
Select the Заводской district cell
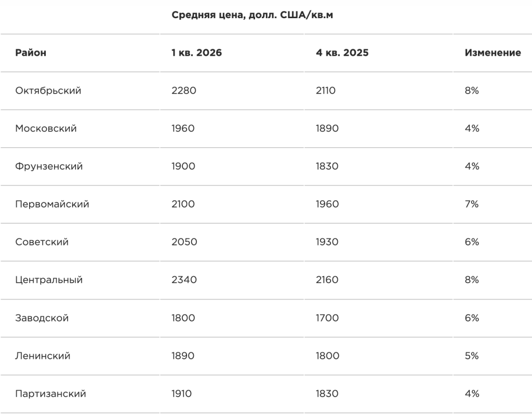point(42,318)
